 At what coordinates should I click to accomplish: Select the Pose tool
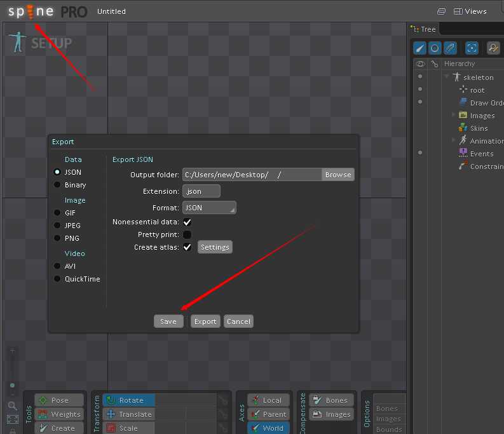tap(59, 400)
